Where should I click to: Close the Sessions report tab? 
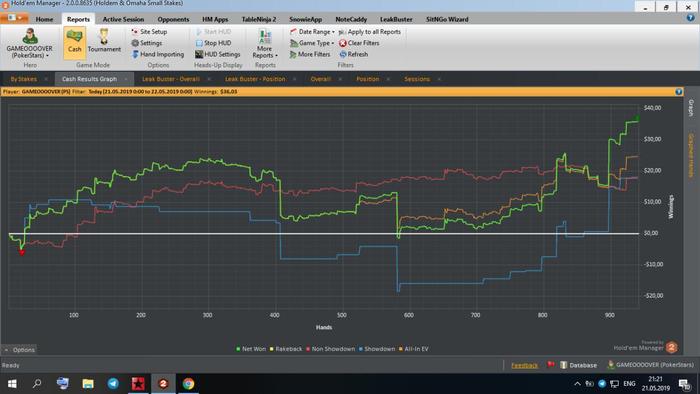(x=439, y=79)
